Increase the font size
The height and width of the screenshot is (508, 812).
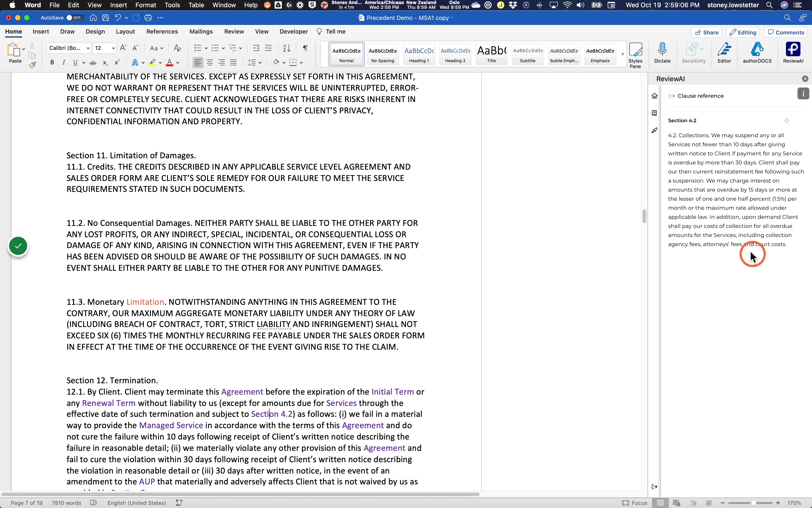click(x=123, y=48)
